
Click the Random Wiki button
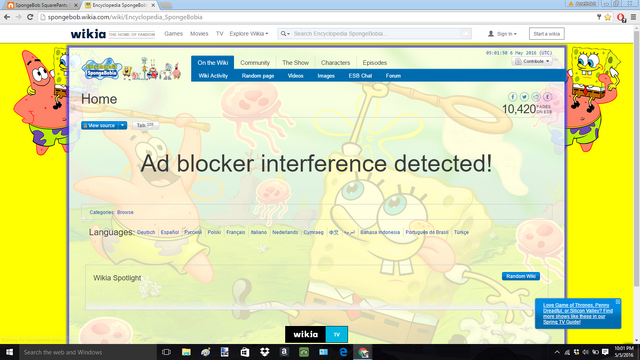pyautogui.click(x=521, y=276)
